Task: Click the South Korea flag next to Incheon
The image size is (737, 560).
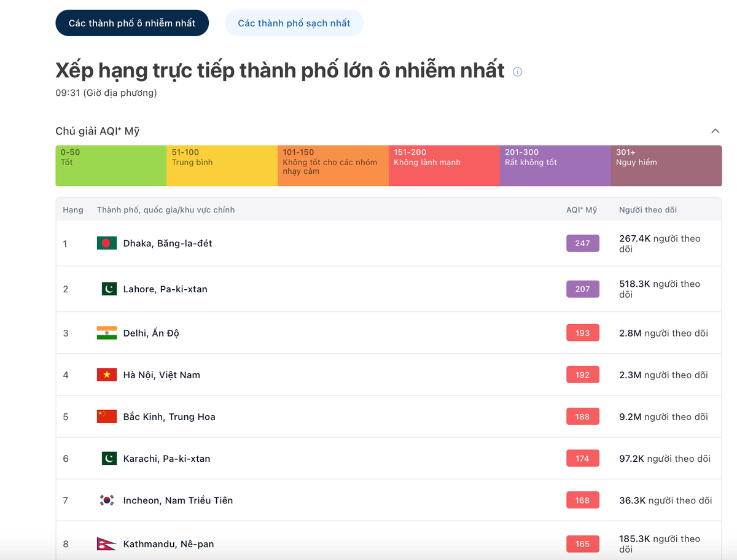Action: coord(107,500)
